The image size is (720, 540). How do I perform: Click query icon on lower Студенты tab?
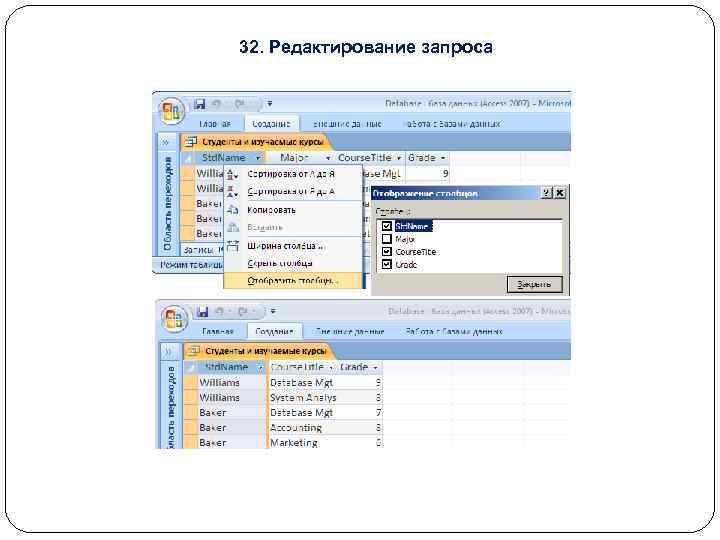[194, 351]
